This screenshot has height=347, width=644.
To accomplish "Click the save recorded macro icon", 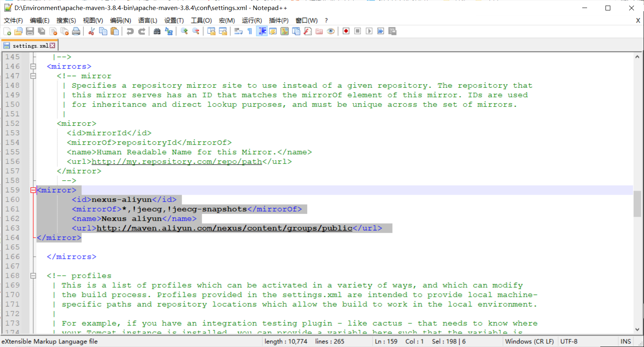I will coord(392,31).
